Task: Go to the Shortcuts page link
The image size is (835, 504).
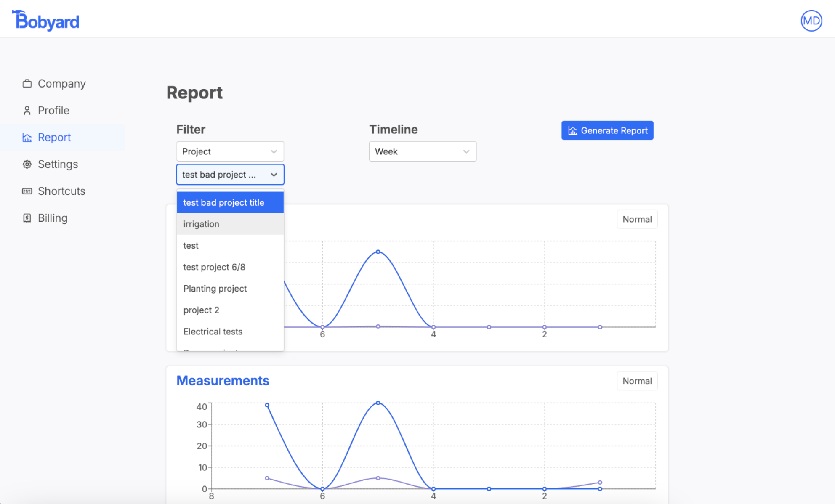Action: point(61,191)
